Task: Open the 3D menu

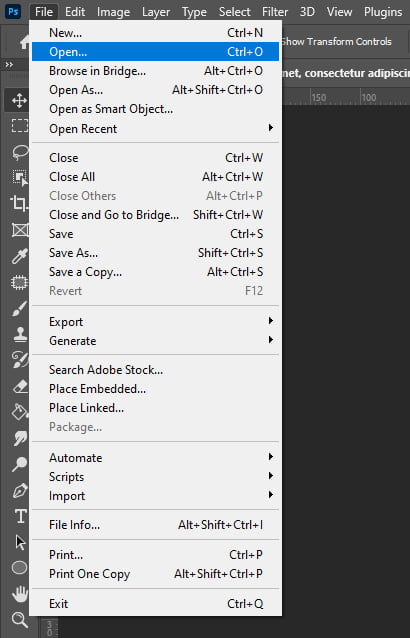Action: (x=307, y=12)
